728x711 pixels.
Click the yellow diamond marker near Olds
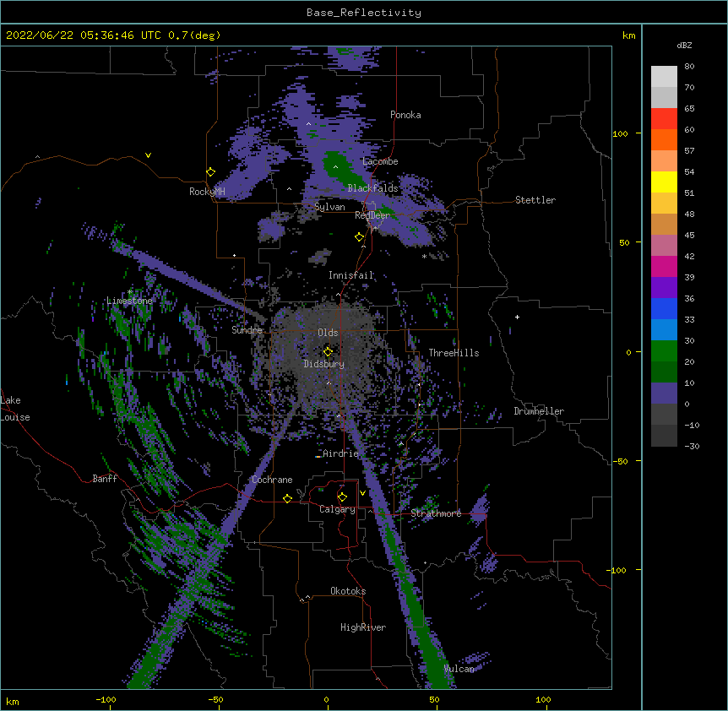click(328, 351)
